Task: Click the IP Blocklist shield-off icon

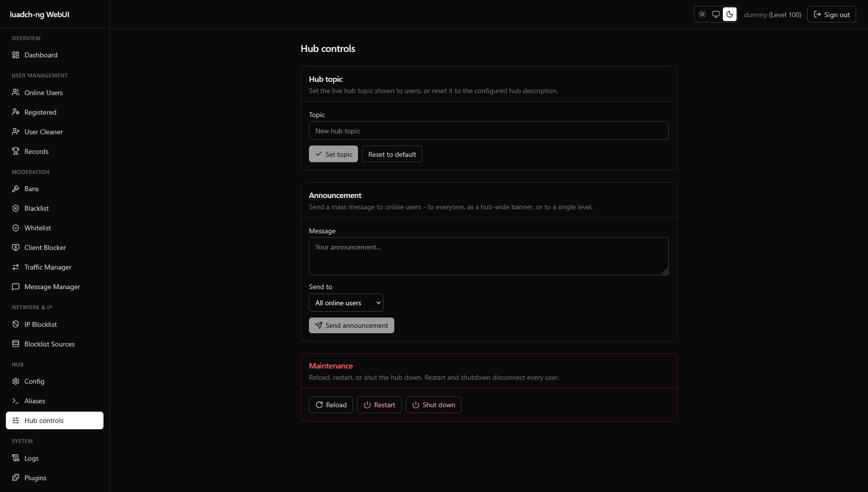Action: (16, 324)
